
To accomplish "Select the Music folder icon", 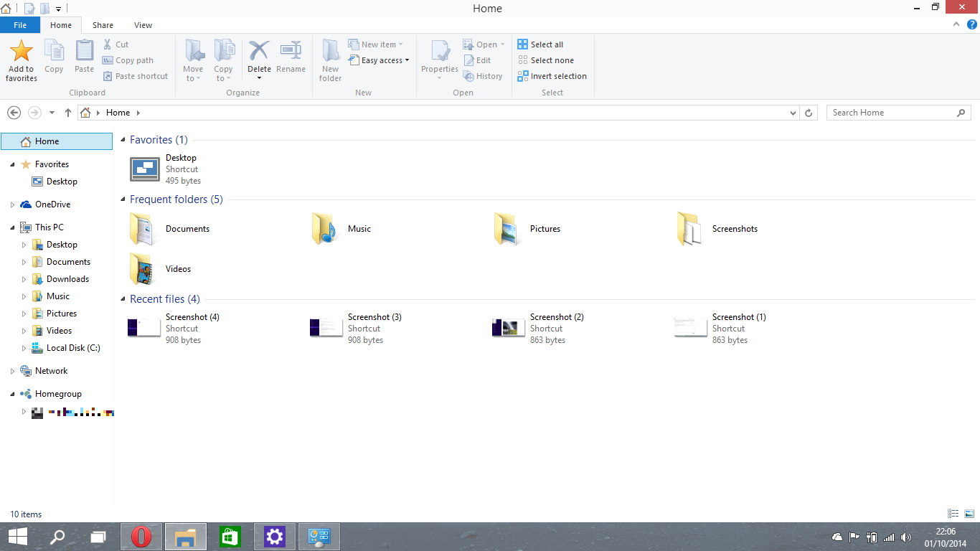I will click(325, 229).
